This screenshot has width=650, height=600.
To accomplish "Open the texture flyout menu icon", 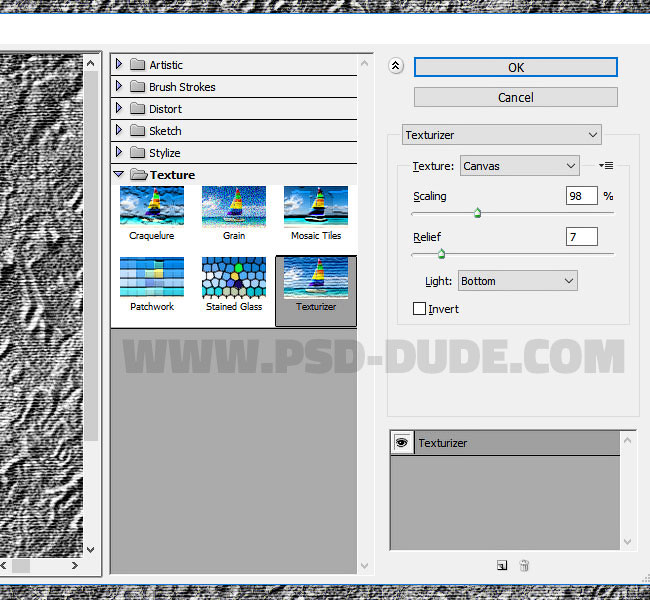I will (606, 166).
